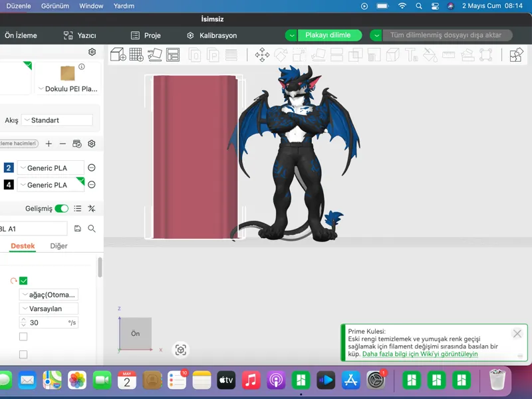Switch to the Ön İzleme tab
Image resolution: width=532 pixels, height=399 pixels.
(x=21, y=35)
